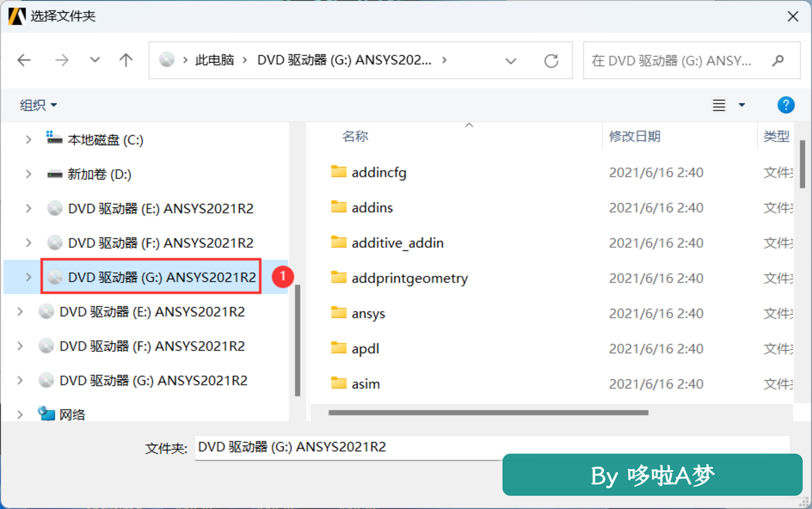This screenshot has height=509, width=812.
Task: Click the addprintgeometry folder icon
Action: 338,277
